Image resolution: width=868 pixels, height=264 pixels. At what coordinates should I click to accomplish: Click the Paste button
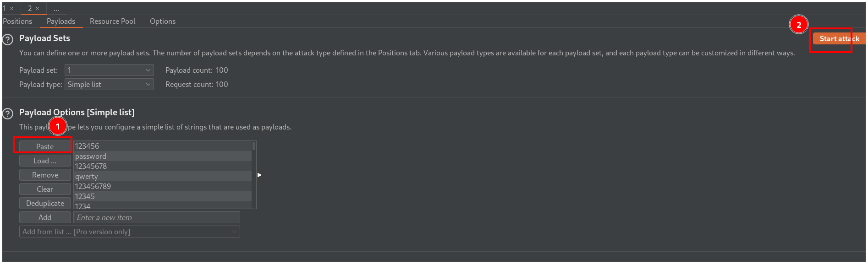[45, 146]
